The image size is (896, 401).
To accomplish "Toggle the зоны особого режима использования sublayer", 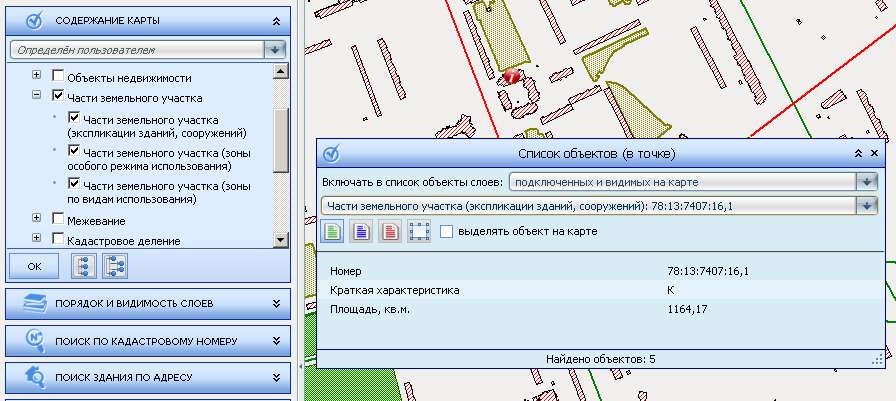I will (74, 151).
